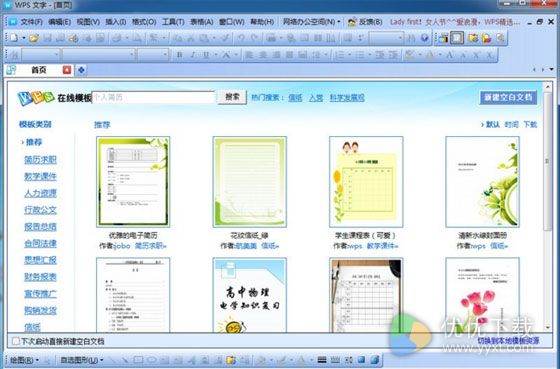This screenshot has height=369, width=560.
Task: Click the 3D effect icon in drawing bar
Action: pos(375,360)
